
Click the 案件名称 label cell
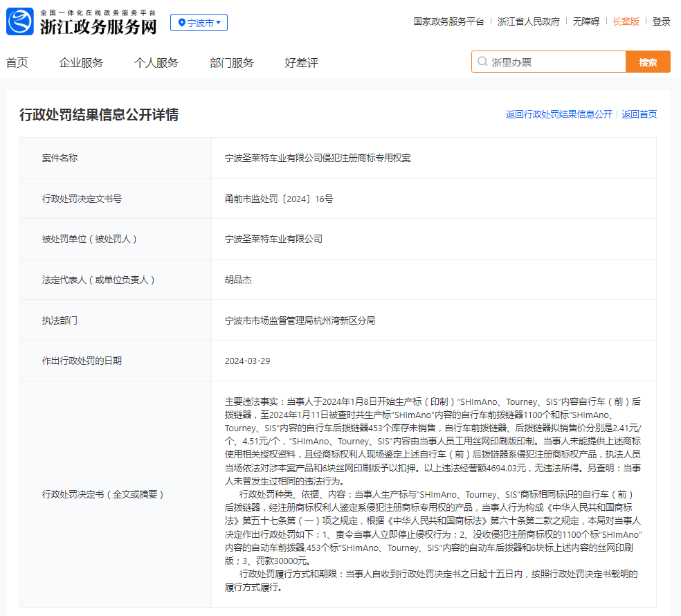(x=116, y=158)
